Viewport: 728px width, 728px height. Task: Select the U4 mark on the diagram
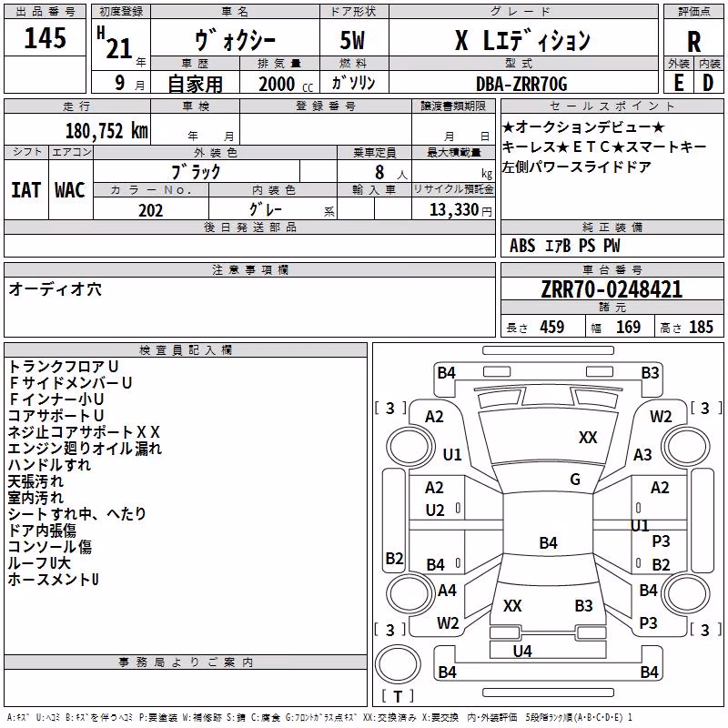point(522,651)
